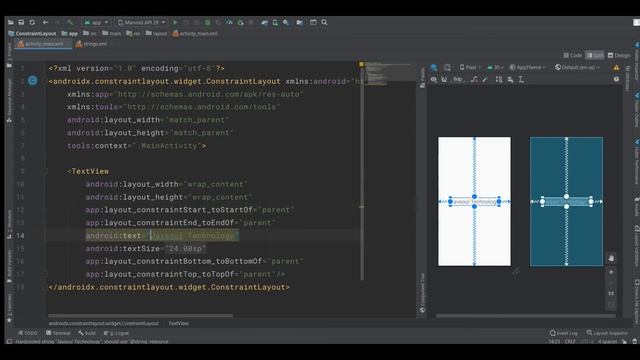Open the Default (en-us) locale dropdown
The width and height of the screenshot is (640, 360).
coord(577,67)
